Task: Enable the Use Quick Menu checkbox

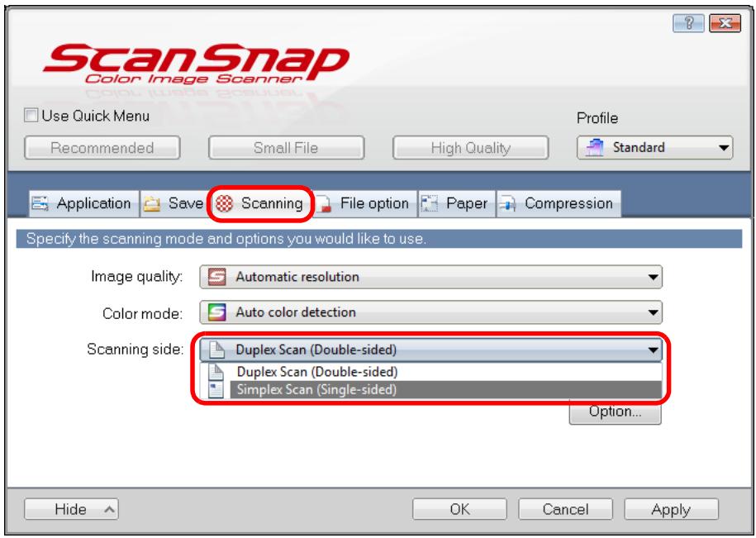Action: tap(31, 115)
